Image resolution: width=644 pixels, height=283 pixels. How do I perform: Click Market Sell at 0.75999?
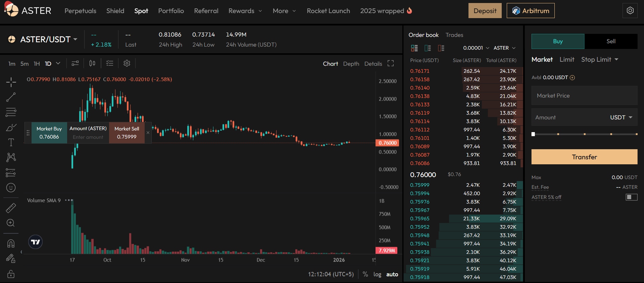click(127, 133)
